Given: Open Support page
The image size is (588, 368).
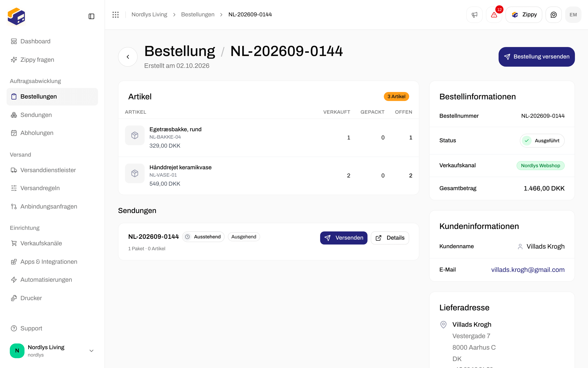Looking at the screenshot, I should pos(52,328).
